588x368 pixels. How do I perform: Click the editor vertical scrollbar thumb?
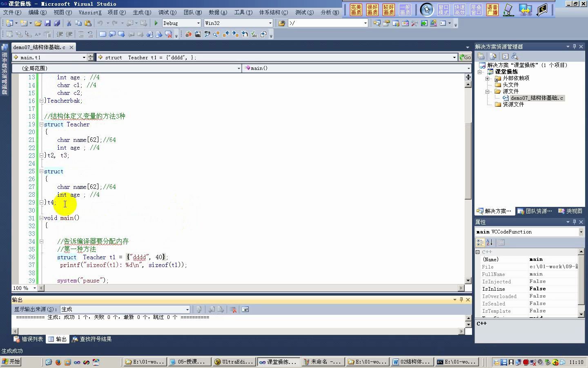[468, 162]
